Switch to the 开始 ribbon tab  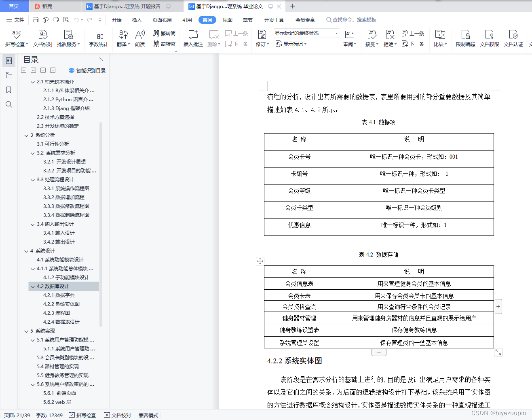(117, 20)
